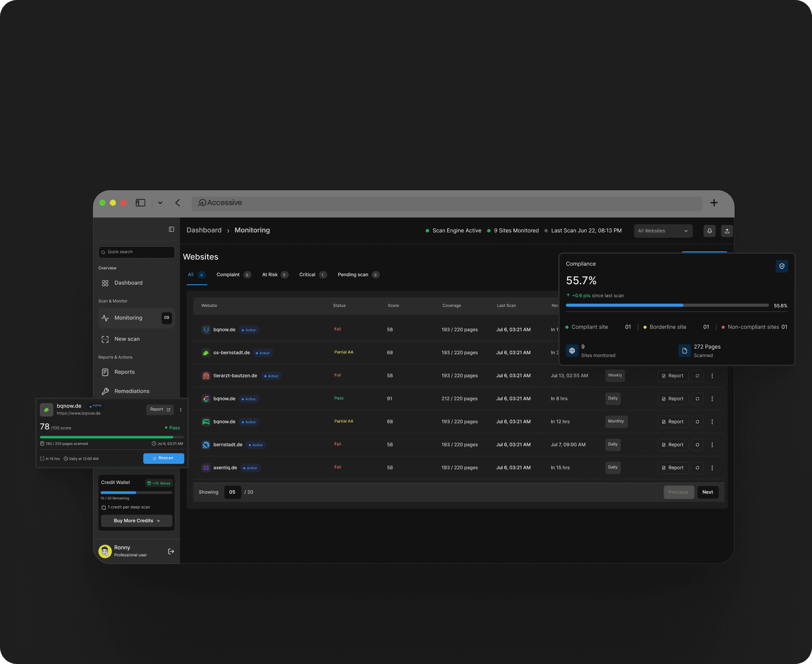Click the refresh icon in the Monthly row

[x=697, y=422]
